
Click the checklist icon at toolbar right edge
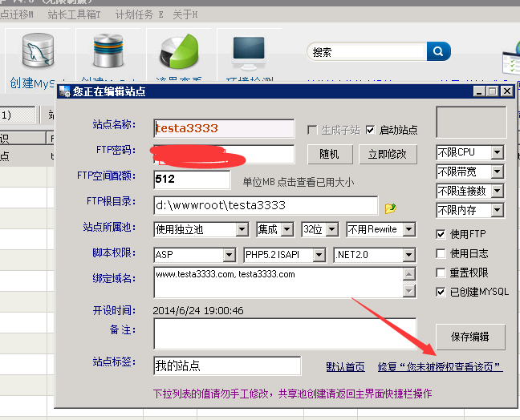click(x=511, y=60)
